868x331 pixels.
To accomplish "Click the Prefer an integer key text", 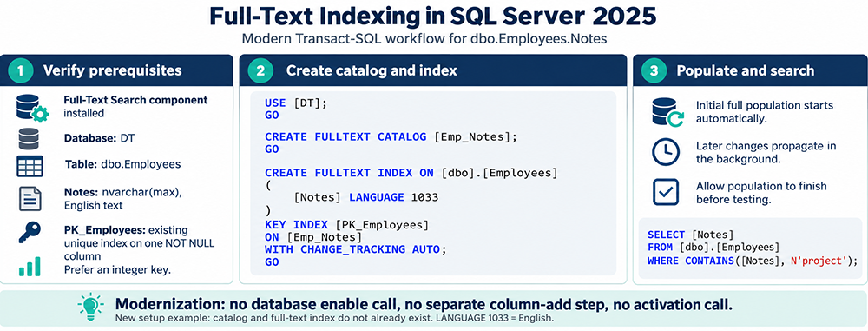I will click(x=117, y=270).
